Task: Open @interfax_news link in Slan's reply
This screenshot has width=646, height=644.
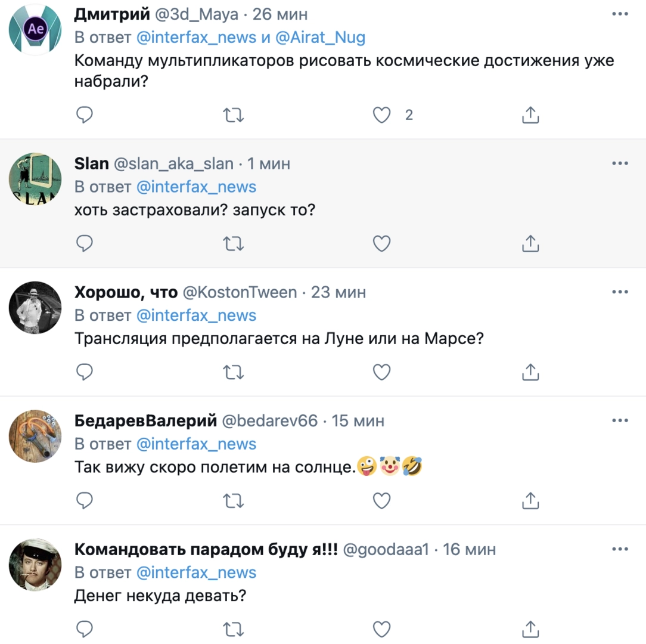Action: tap(196, 187)
